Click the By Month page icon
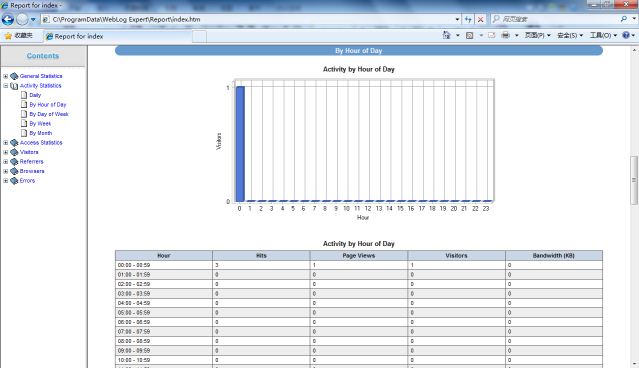Image resolution: width=639 pixels, height=368 pixels. (x=24, y=133)
